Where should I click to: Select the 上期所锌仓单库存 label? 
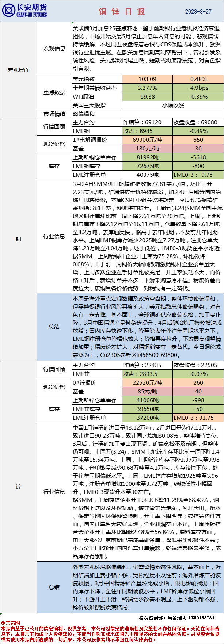point(97,400)
